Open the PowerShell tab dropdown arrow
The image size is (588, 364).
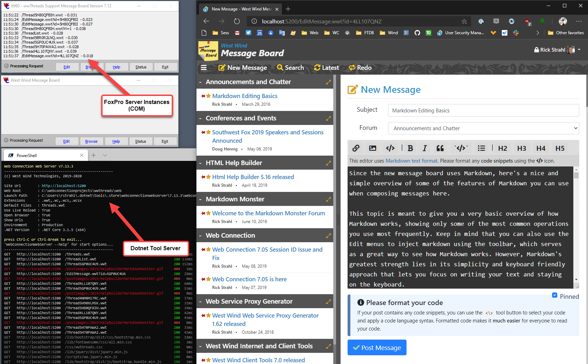click(105, 155)
